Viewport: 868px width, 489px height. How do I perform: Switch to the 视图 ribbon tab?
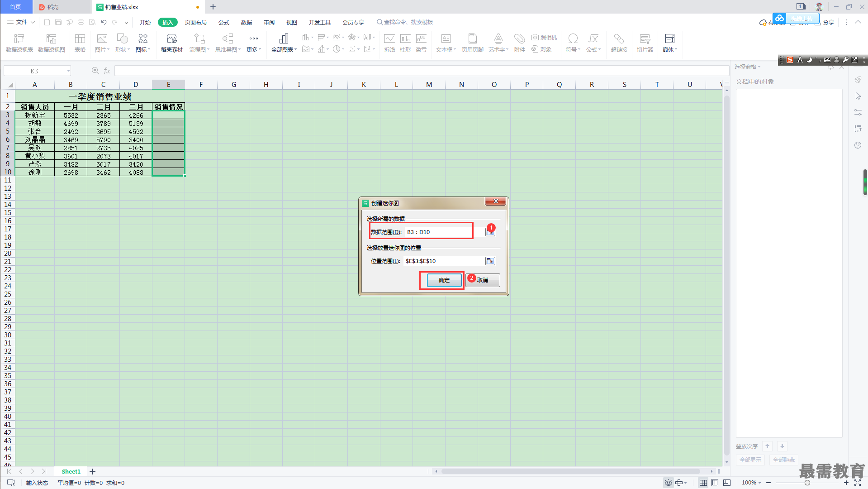pyautogui.click(x=292, y=22)
